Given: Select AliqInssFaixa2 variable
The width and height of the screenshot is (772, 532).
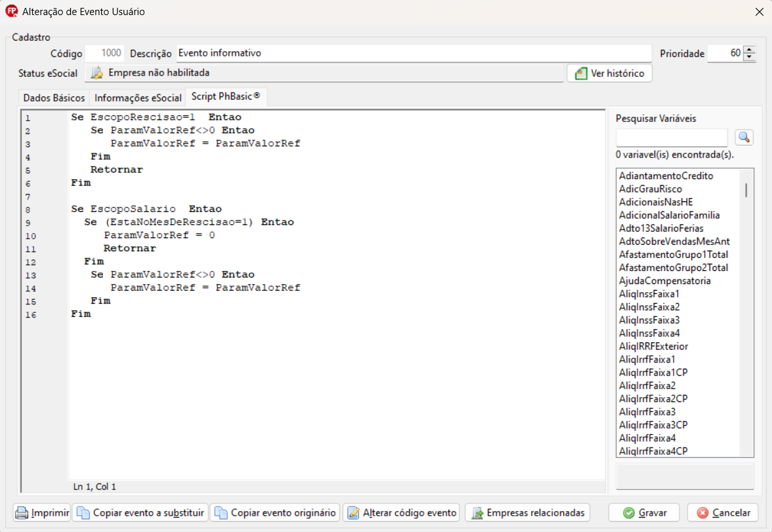Looking at the screenshot, I should [x=649, y=307].
